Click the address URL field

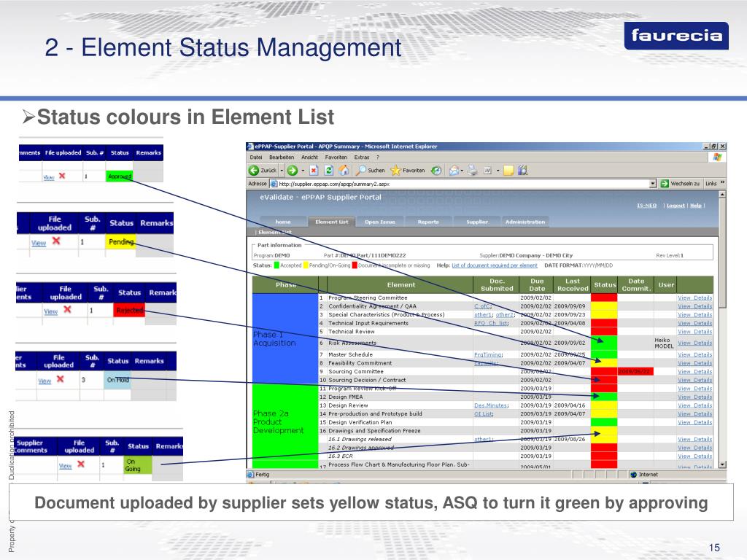point(462,183)
